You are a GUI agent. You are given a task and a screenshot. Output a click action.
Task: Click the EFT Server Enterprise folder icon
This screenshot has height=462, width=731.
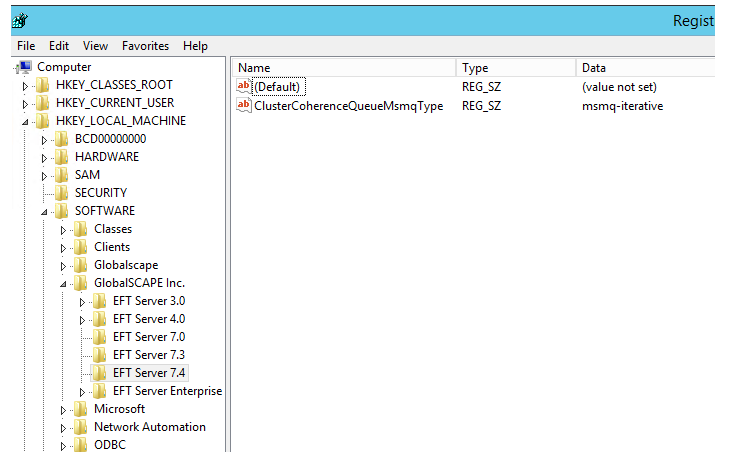(99, 392)
